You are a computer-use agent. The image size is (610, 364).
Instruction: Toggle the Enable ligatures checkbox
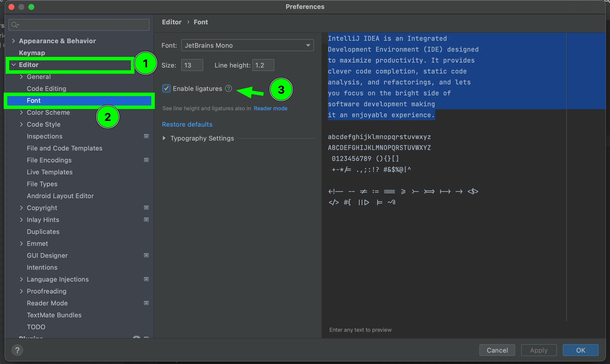[166, 88]
